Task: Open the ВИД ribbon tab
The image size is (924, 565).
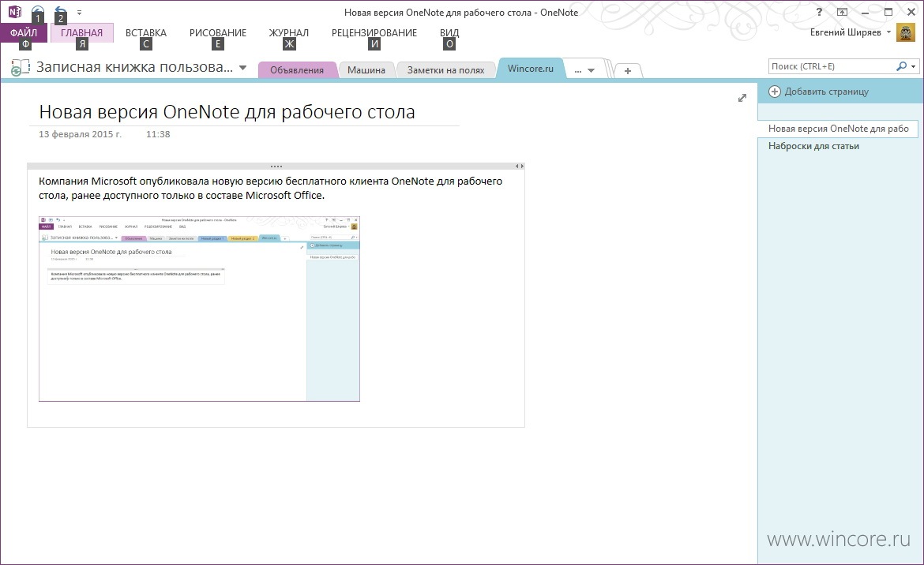Action: [449, 33]
